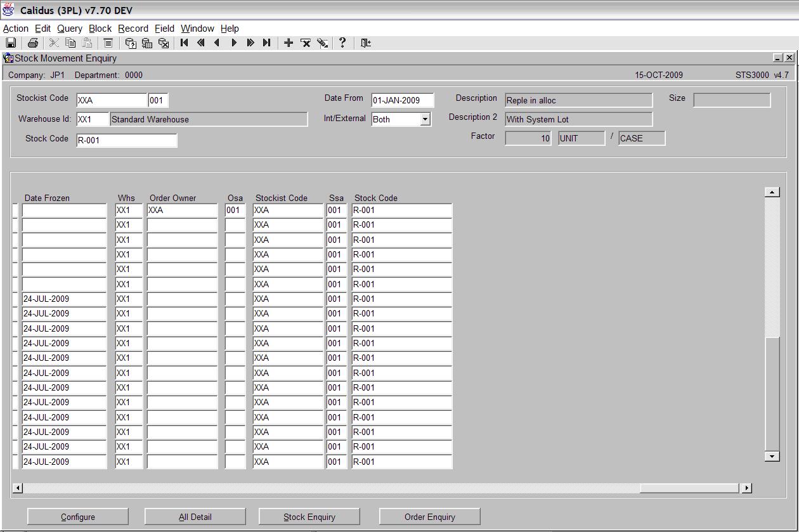Open the Record menu
Image resolution: width=799 pixels, height=532 pixels.
click(x=133, y=29)
